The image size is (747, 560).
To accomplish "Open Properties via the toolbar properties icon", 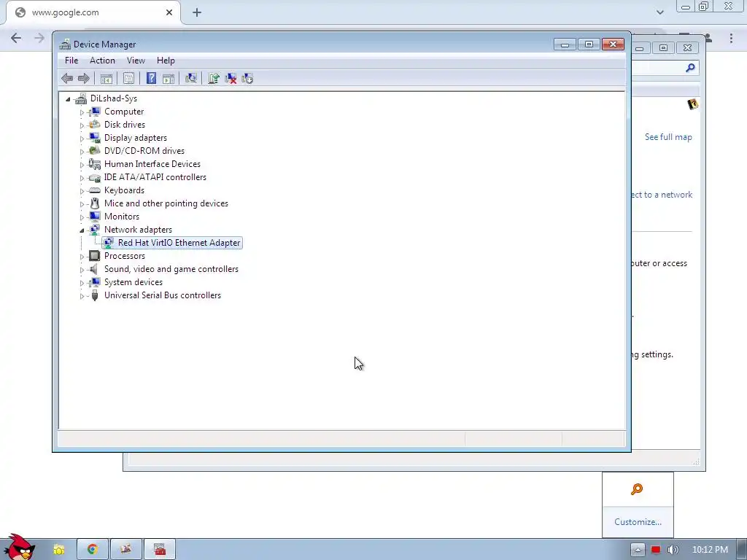I will point(128,79).
